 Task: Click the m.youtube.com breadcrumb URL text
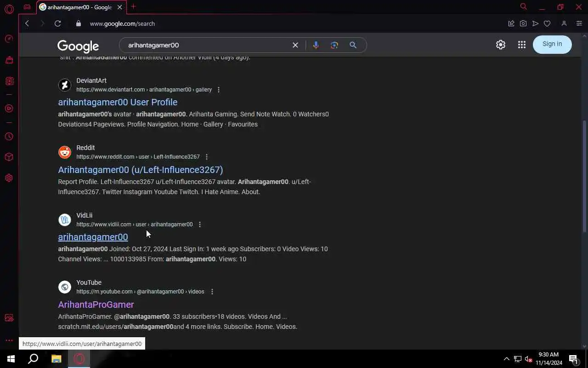(x=140, y=292)
